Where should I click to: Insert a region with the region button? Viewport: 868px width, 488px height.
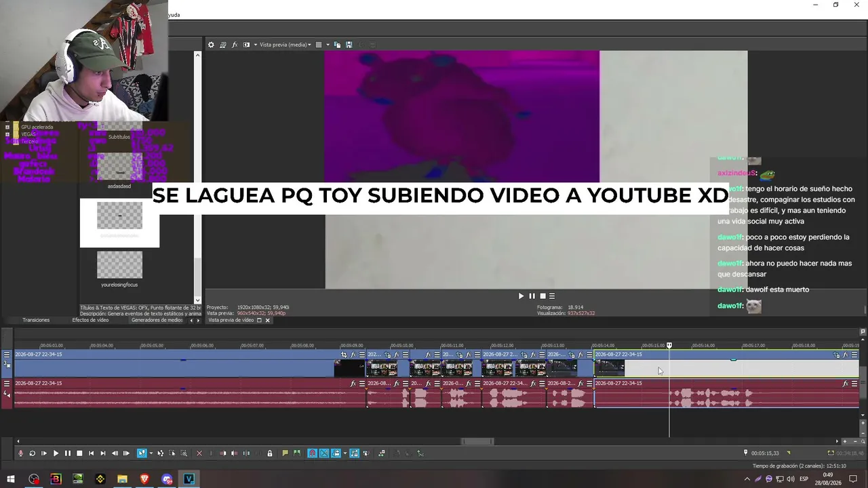tap(297, 453)
